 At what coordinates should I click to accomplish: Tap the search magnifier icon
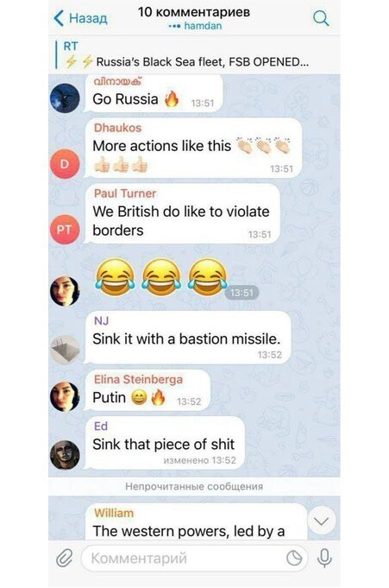point(321,17)
